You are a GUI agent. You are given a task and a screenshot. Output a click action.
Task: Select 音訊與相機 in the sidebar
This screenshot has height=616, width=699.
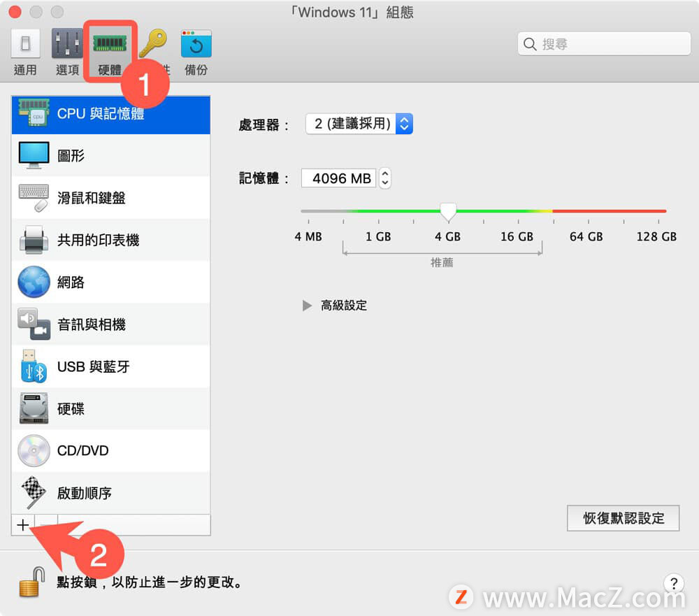[110, 324]
